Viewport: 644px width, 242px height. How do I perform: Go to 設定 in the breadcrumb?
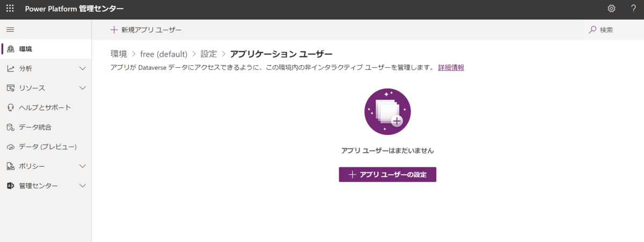pos(209,54)
